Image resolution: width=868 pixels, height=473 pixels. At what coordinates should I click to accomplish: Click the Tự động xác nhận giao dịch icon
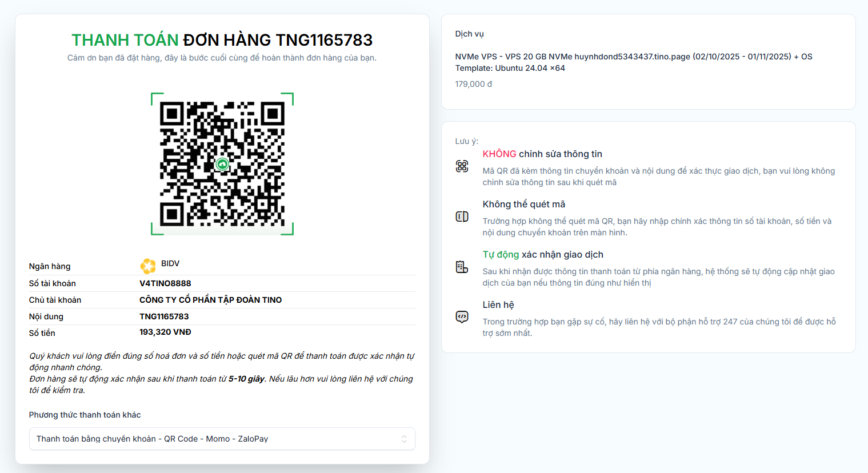coord(462,267)
